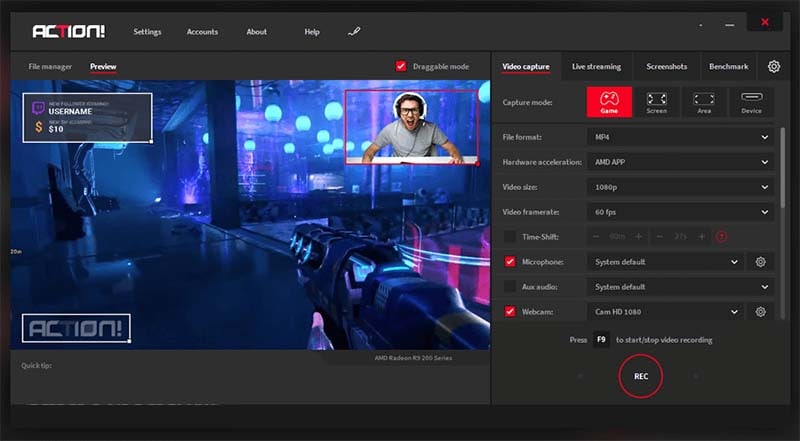The image size is (800, 441).
Task: Expand the File format MP4 dropdown
Action: (x=681, y=137)
